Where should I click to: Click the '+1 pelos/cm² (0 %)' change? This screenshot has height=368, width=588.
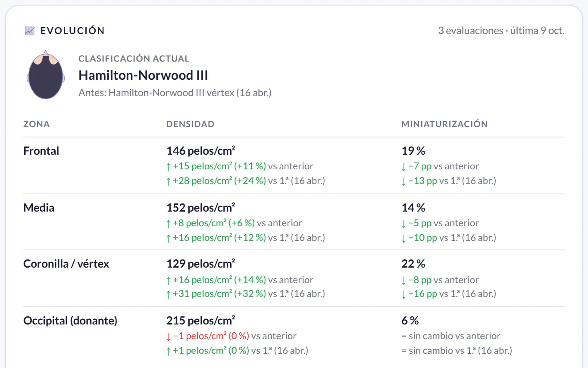[x=208, y=351]
